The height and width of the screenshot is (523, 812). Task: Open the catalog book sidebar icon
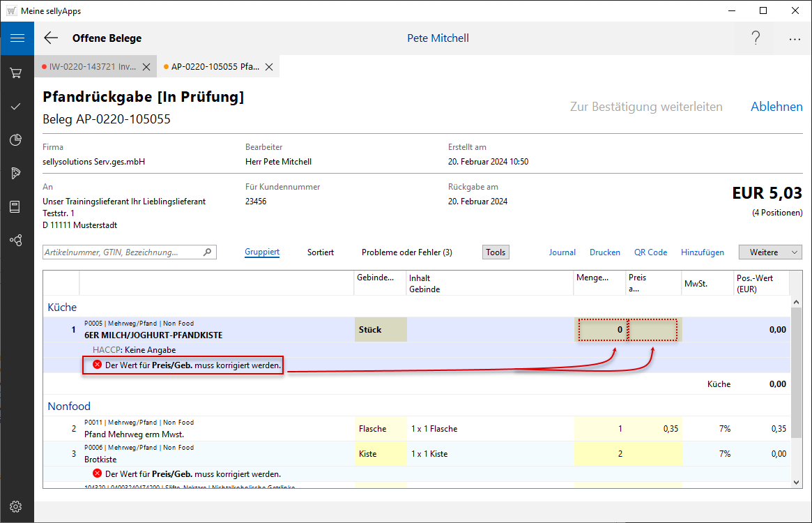coord(17,206)
